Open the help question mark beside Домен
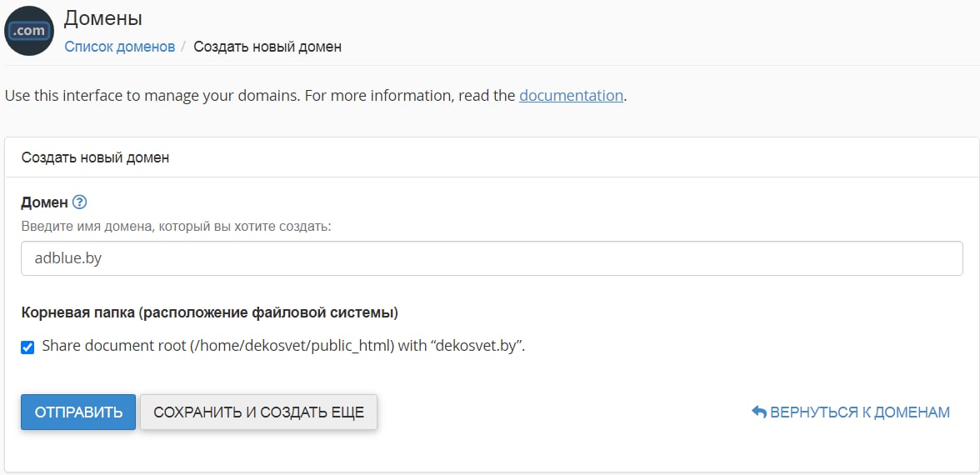 tap(79, 202)
